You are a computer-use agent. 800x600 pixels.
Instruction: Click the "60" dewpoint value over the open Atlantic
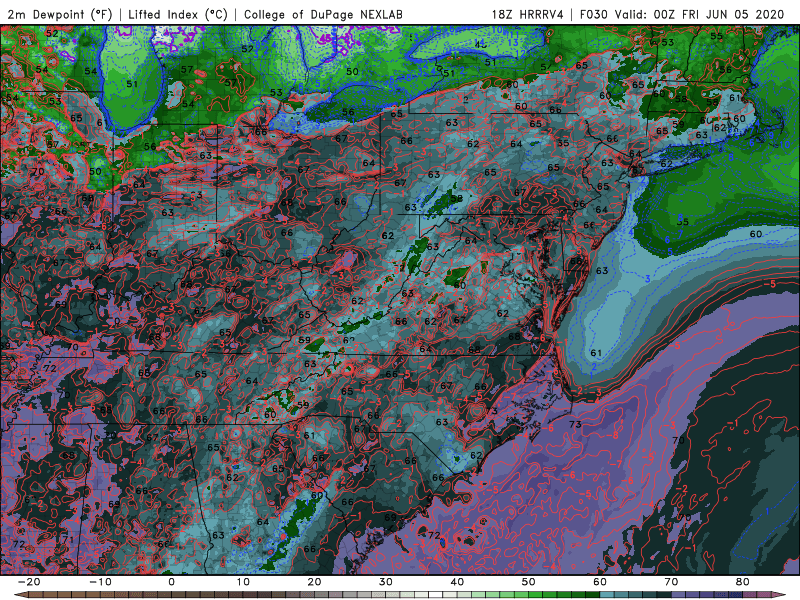[x=756, y=234]
